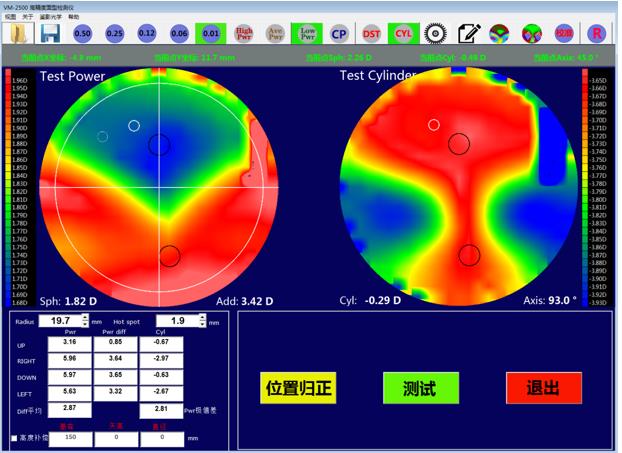This screenshot has width=622, height=453.
Task: Click the DST toolbar icon
Action: 372,34
